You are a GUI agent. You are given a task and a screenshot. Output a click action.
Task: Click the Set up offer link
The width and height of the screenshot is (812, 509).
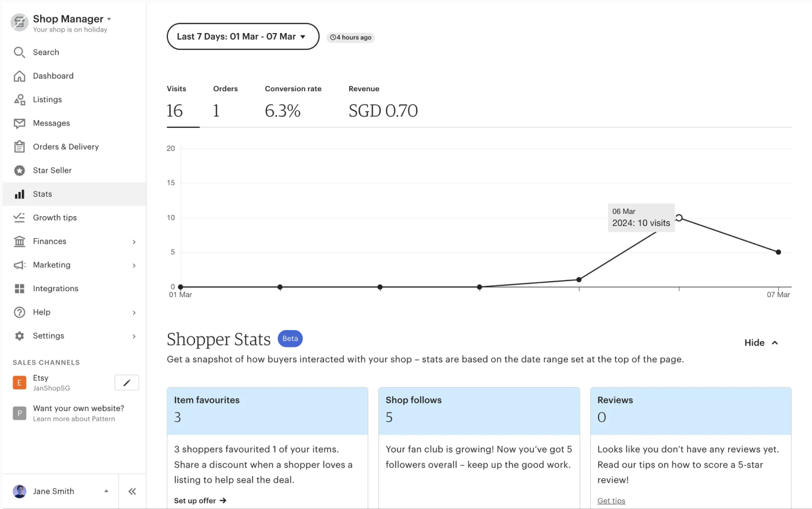tap(200, 501)
